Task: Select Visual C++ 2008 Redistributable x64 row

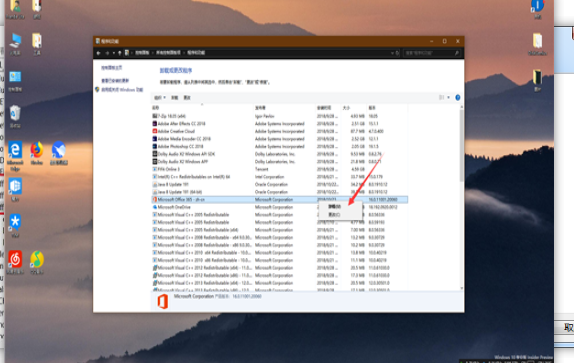Action: [280, 237]
